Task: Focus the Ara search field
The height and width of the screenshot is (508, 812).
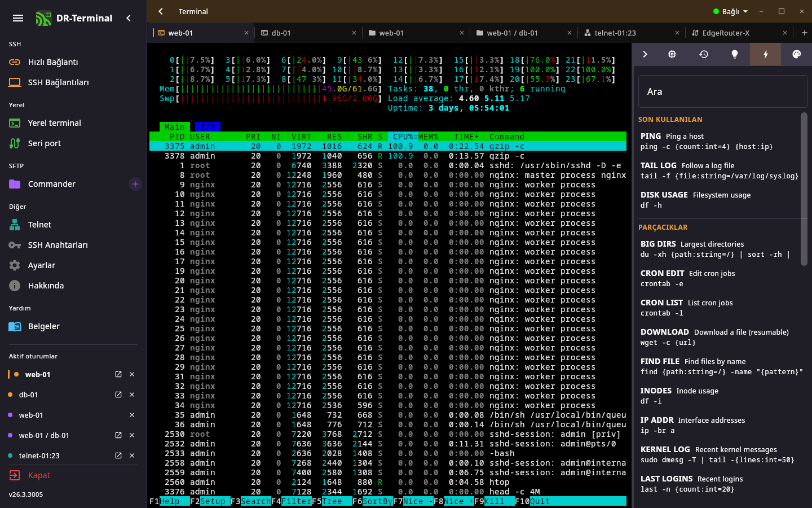Action: [x=722, y=91]
